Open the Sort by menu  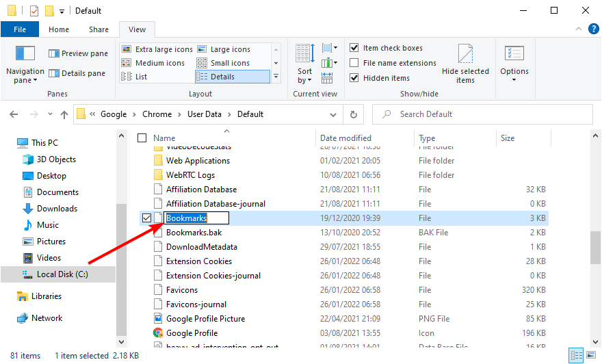(x=305, y=64)
